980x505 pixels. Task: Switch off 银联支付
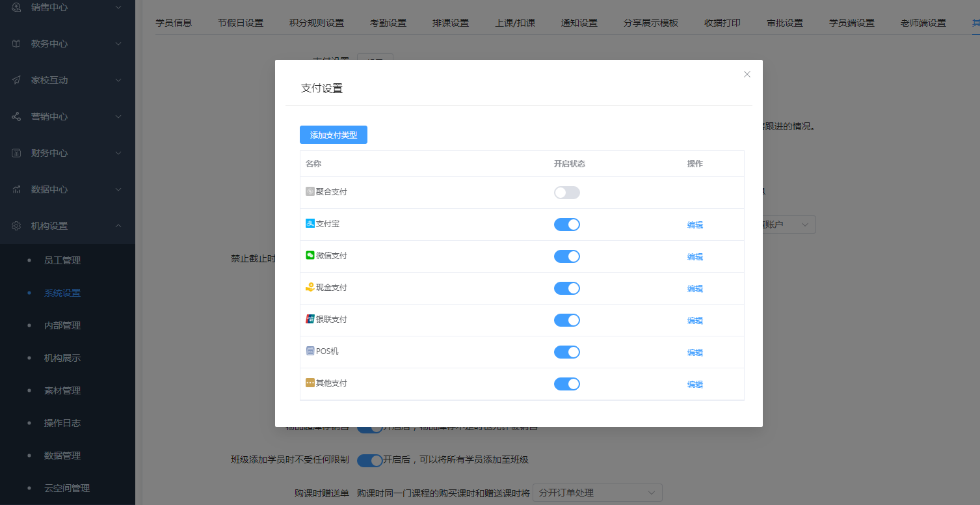coord(567,320)
